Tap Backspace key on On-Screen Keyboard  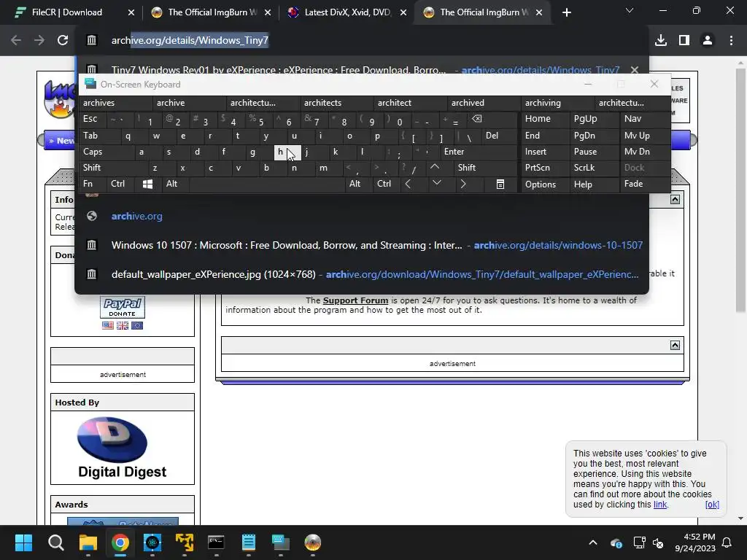tap(493, 119)
